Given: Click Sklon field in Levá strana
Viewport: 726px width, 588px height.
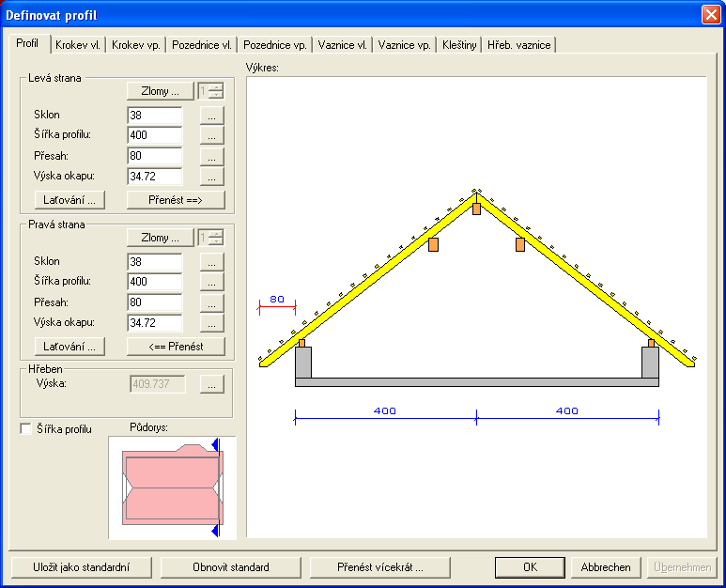Looking at the screenshot, I should (x=155, y=116).
